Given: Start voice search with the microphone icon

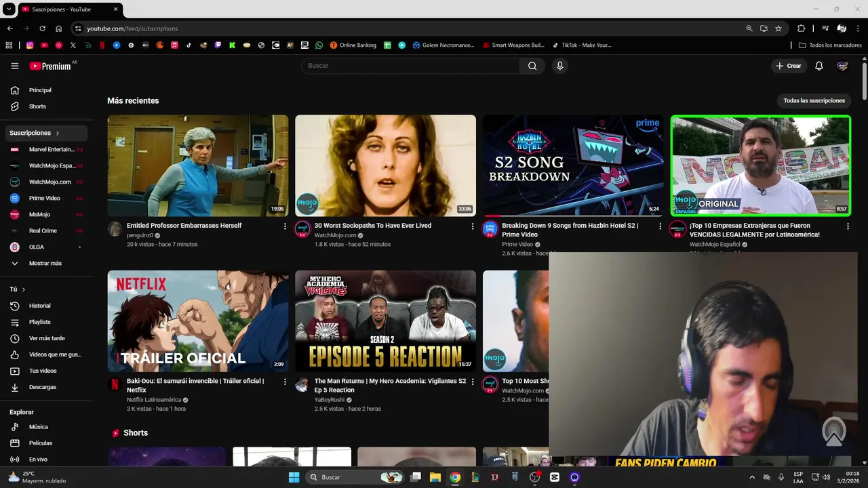Looking at the screenshot, I should [x=559, y=66].
